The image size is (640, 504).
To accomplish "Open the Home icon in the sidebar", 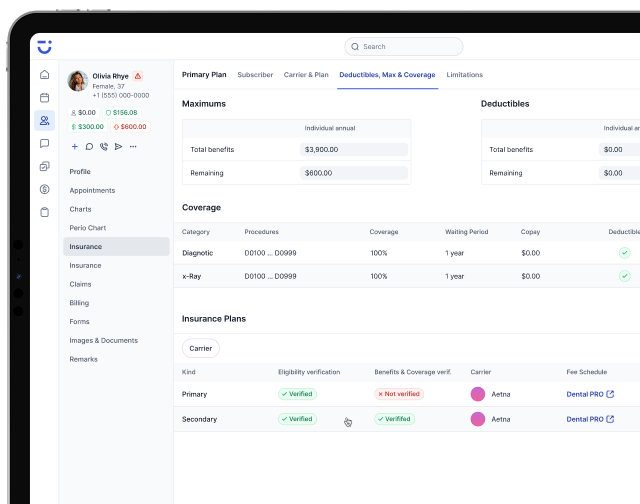I will (x=44, y=75).
